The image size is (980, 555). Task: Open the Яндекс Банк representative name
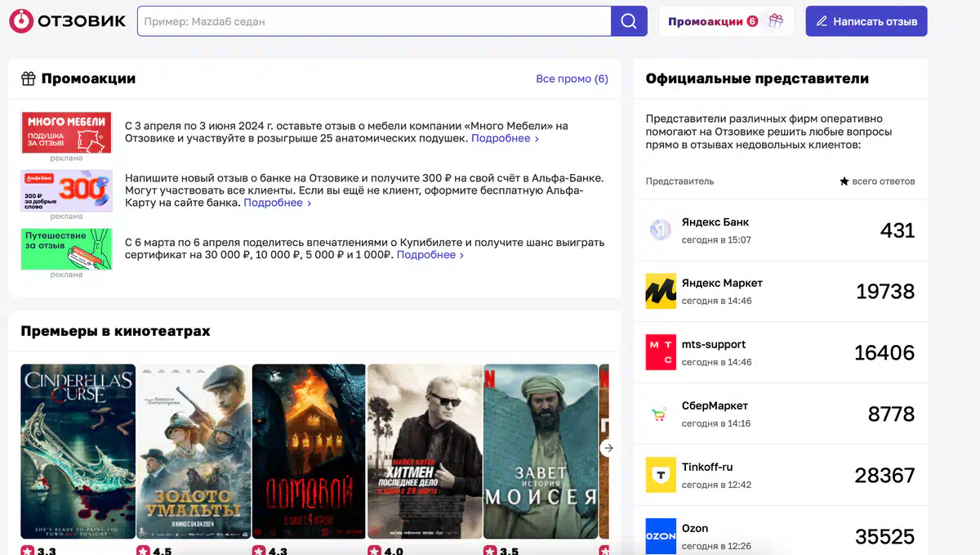715,222
